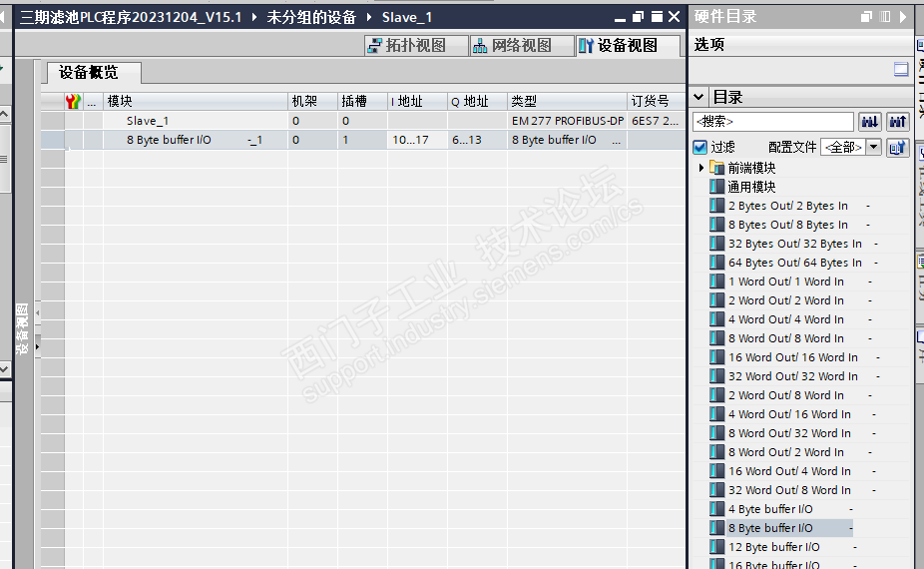Select 32 Bytes Out/ 32 Bytes In module

795,244
